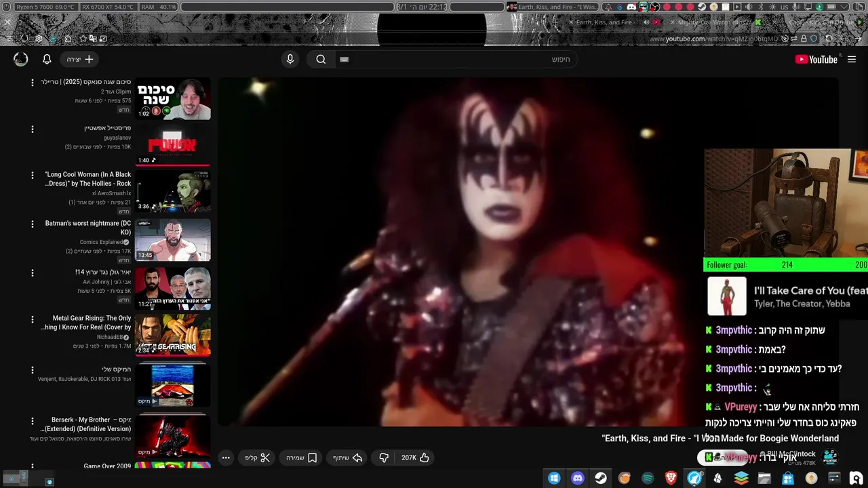
Task: Switch to Earth, Kiss, and Fire browser tab
Action: [605, 22]
